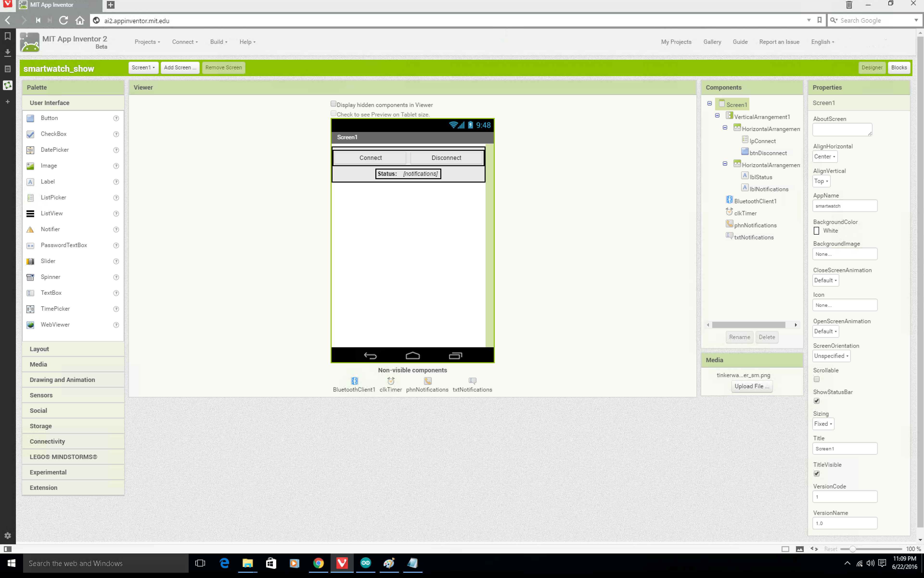Open the Gallery link
The width and height of the screenshot is (924, 578).
pos(712,42)
